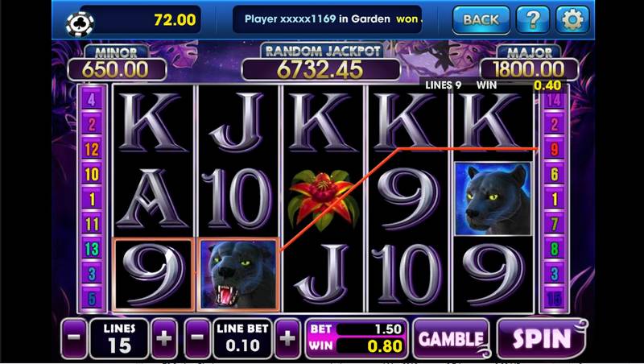
Task: Click the Random Jackpot amount display
Action: click(320, 70)
